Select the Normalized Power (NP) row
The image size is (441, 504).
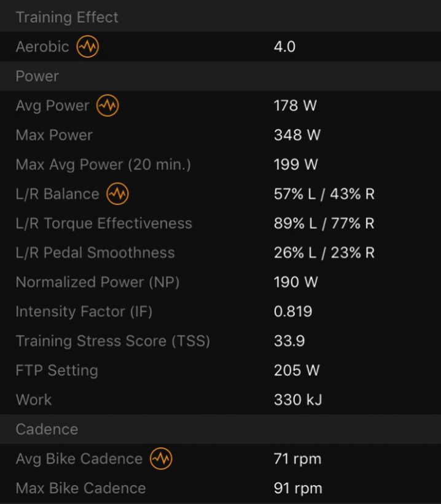[221, 282]
